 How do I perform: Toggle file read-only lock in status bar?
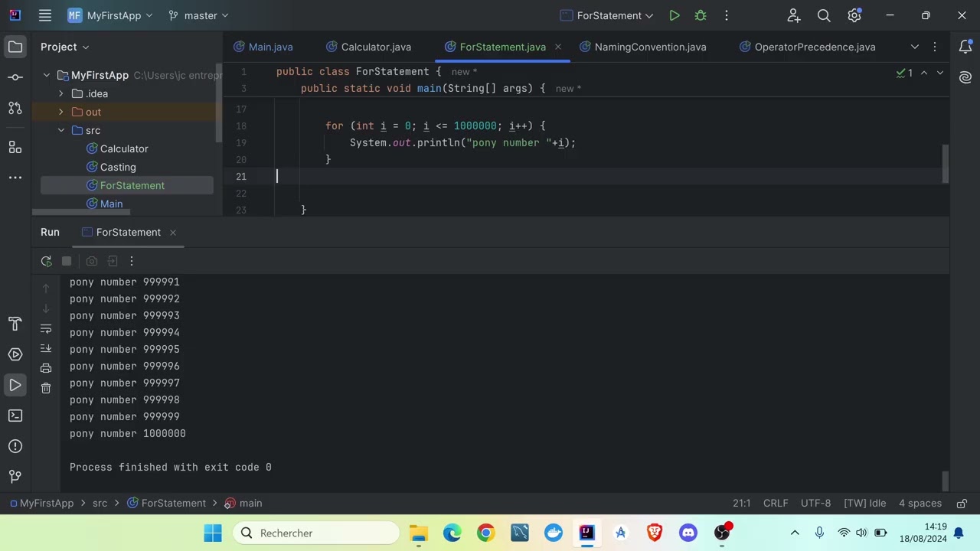[x=962, y=504]
